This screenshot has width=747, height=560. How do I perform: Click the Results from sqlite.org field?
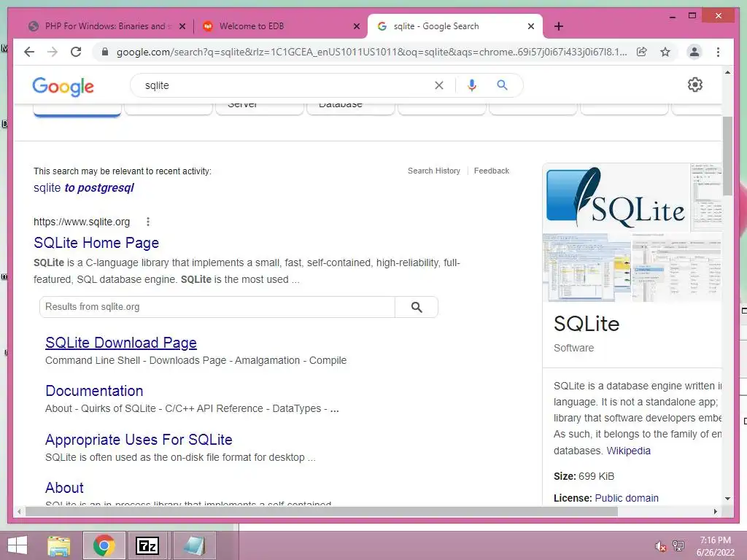coord(217,307)
